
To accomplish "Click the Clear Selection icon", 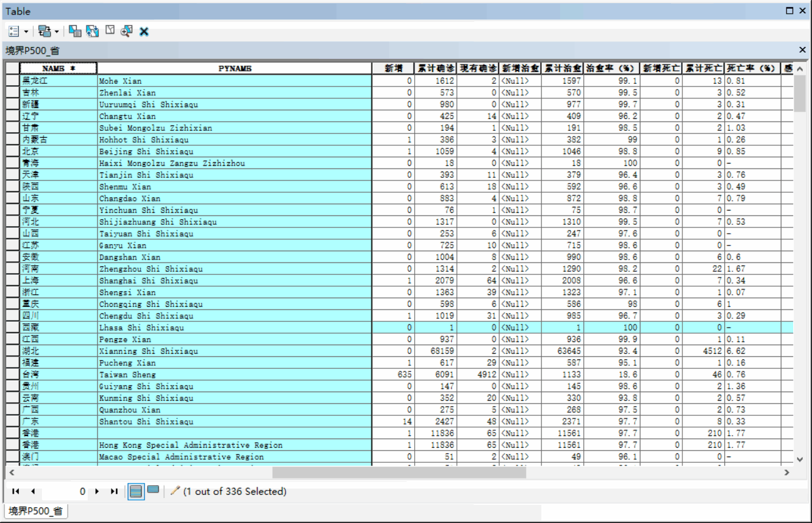I will click(x=110, y=30).
